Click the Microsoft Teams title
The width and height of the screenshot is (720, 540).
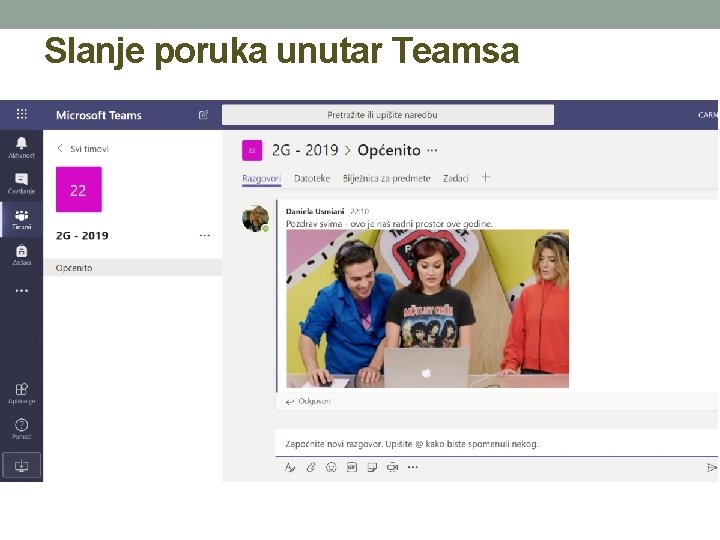point(99,115)
